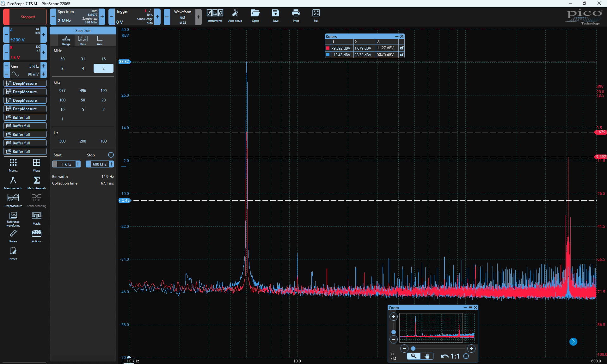Viewport: 607px width, 364px height.
Task: Open channel B settings
Action: 25,52
